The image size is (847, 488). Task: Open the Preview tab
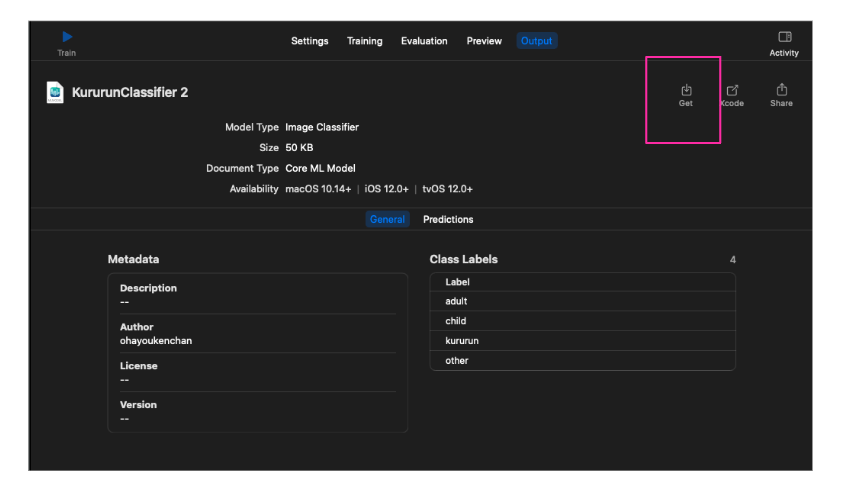click(x=484, y=41)
